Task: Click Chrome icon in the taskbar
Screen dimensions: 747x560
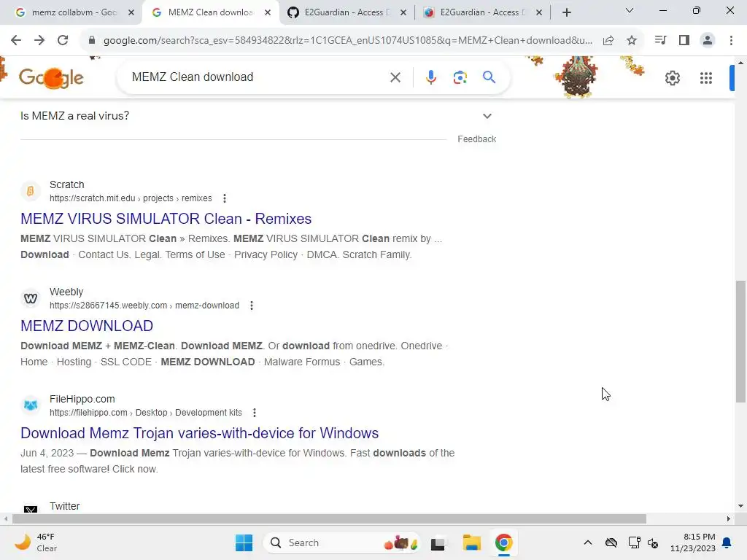Action: pyautogui.click(x=503, y=542)
